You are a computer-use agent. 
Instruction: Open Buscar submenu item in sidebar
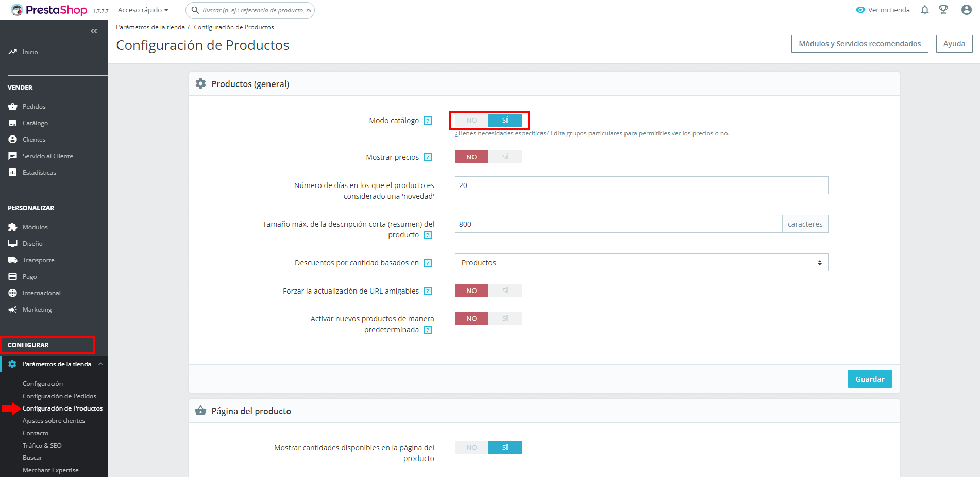32,458
